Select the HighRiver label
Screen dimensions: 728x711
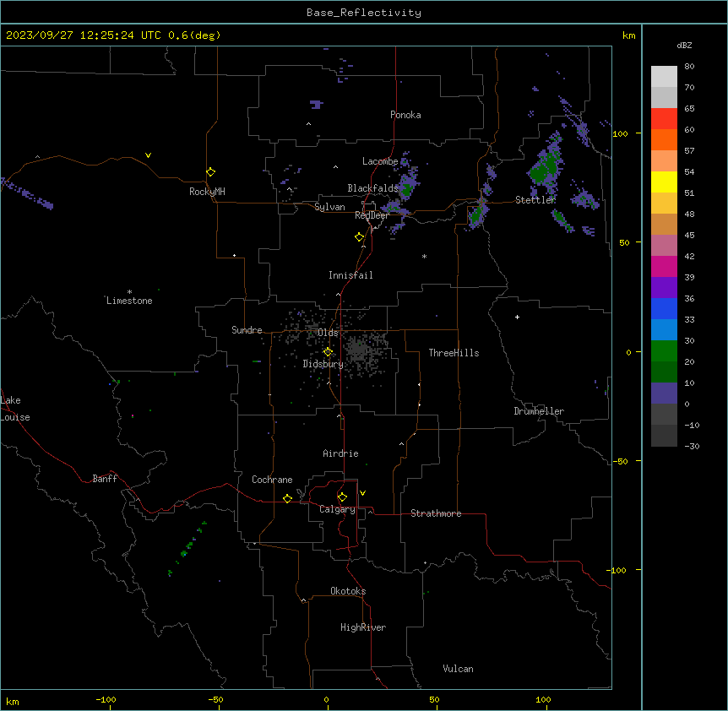pyautogui.click(x=363, y=627)
